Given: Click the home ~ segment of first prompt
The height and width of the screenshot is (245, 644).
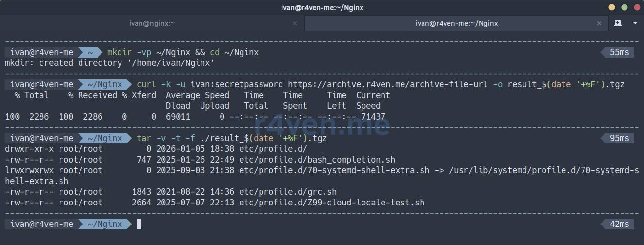Looking at the screenshot, I should pos(88,52).
